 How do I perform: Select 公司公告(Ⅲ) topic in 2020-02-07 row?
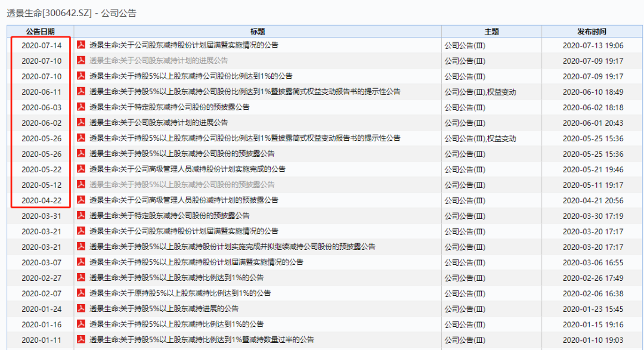click(465, 294)
